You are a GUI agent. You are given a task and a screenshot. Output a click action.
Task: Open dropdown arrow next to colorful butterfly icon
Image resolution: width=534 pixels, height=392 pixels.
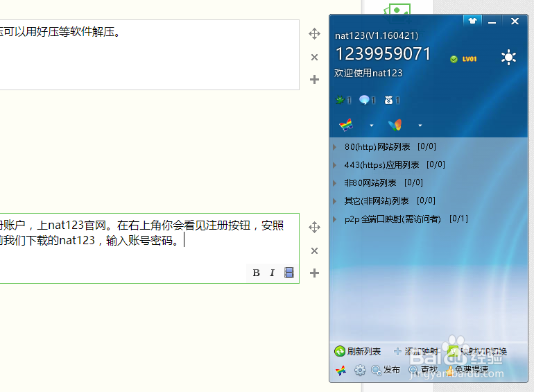pyautogui.click(x=420, y=126)
